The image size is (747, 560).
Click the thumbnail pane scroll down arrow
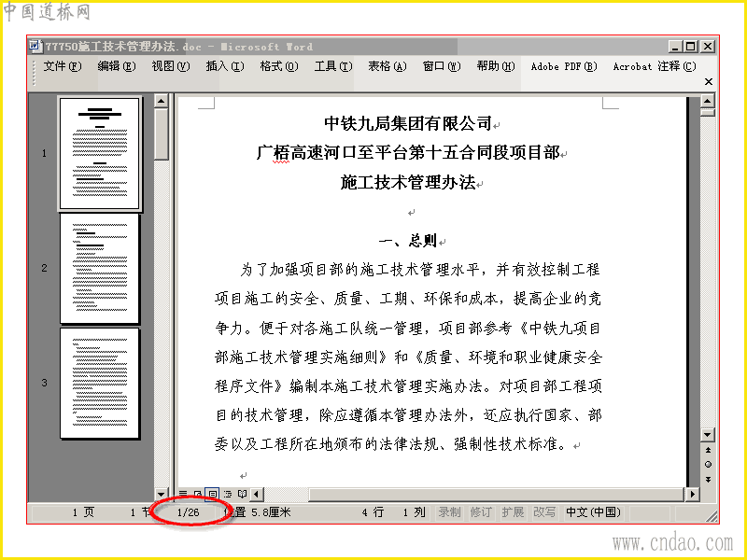[162, 495]
